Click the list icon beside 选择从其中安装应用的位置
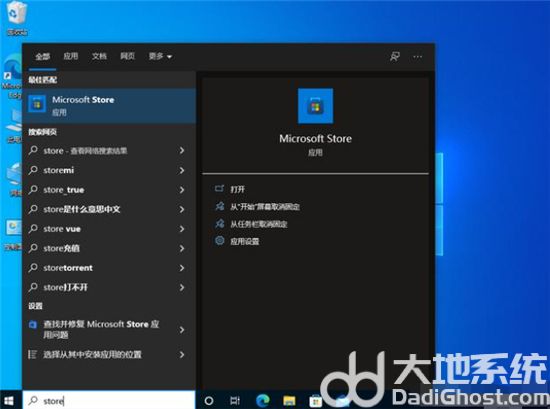550x409 pixels. tap(32, 354)
